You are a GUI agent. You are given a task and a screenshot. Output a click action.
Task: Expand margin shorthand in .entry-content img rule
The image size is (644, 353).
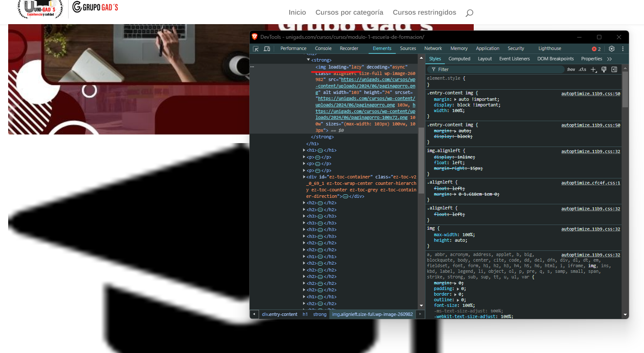[x=455, y=99]
